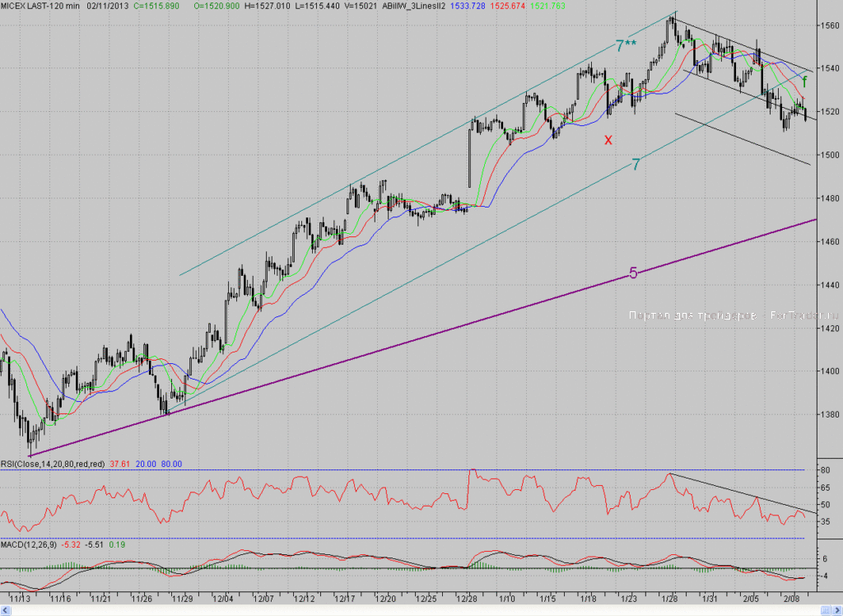The image size is (843, 616).
Task: Click the ABillW_3LinesII2 indicator label
Action: tap(413, 6)
